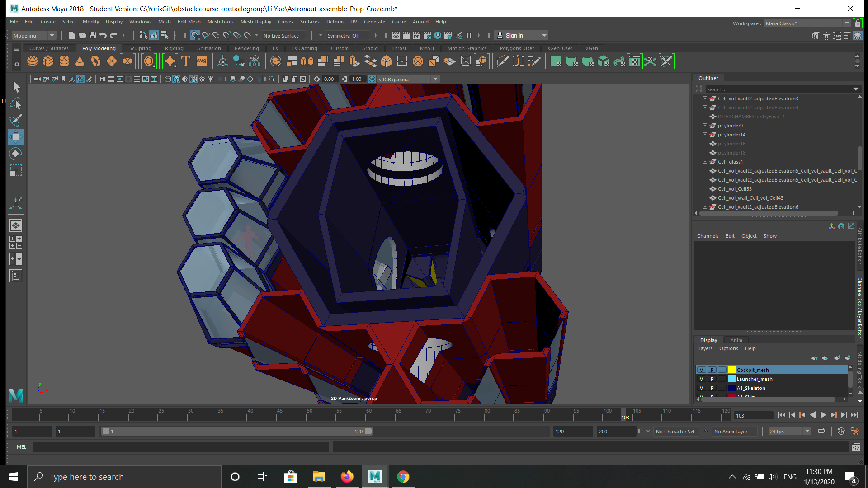868x488 pixels.
Task: Play the animation forwards
Action: 823,415
